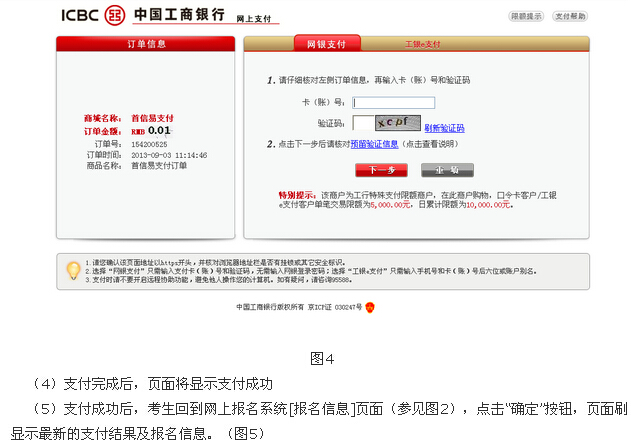Click the gray 重填 reset button
Viewport: 631px width, 446px height.
click(447, 170)
